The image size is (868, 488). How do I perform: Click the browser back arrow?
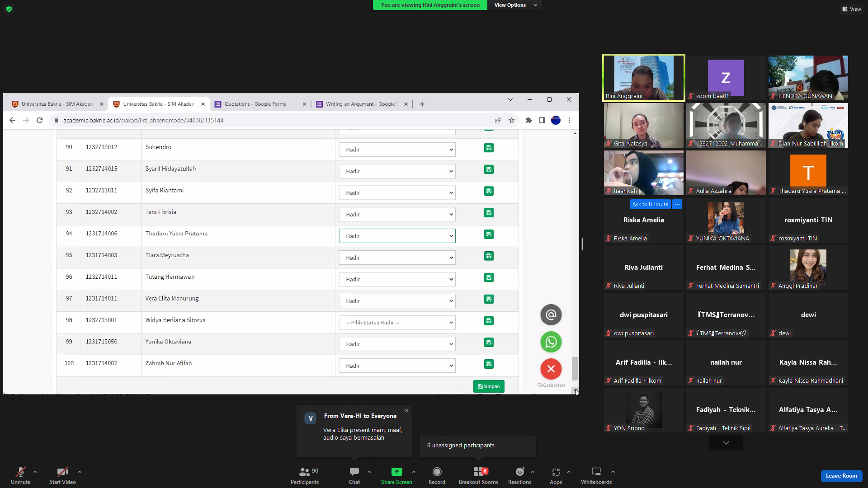13,120
